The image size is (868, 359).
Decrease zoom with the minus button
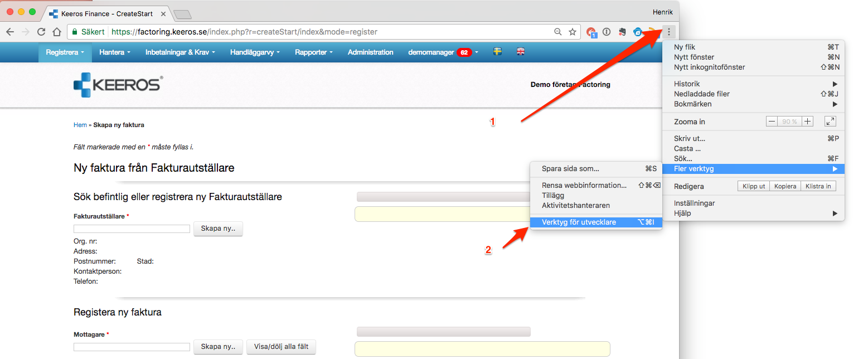(x=772, y=121)
